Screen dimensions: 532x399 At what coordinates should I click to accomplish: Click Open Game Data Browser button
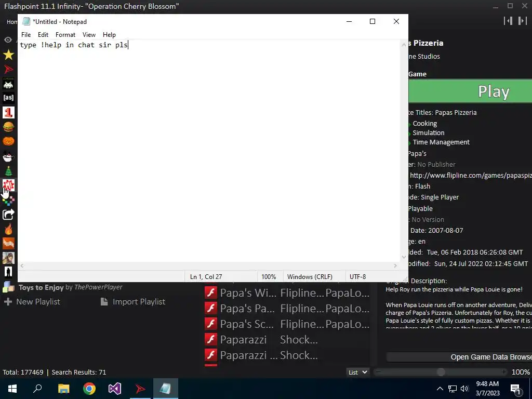tap(459, 357)
